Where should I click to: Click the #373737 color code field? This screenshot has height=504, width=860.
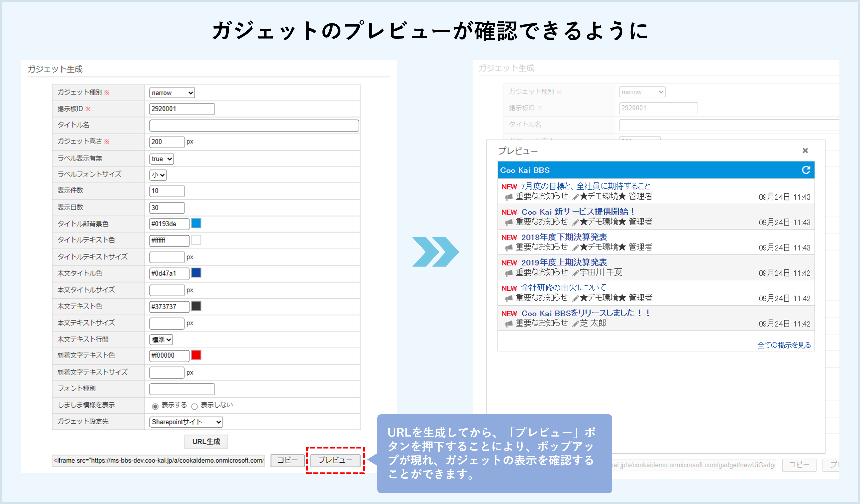click(169, 307)
